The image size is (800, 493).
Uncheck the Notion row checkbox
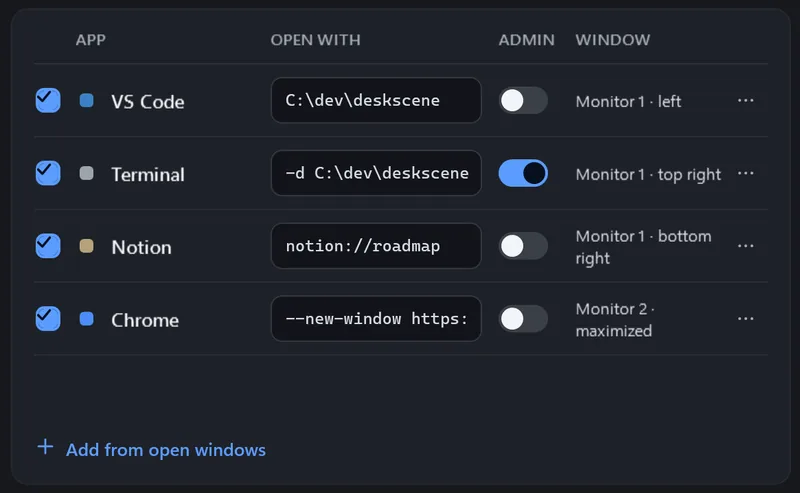[48, 245]
